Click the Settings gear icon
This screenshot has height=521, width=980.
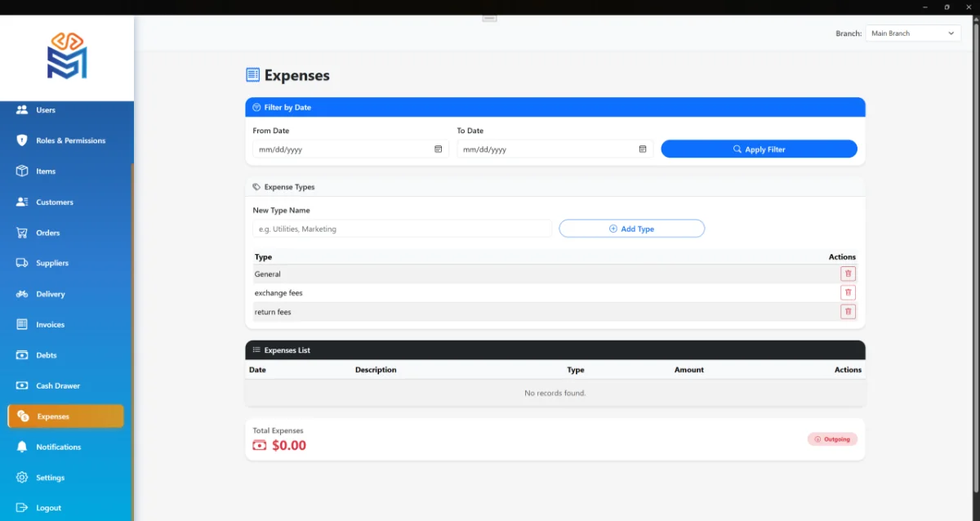(22, 478)
